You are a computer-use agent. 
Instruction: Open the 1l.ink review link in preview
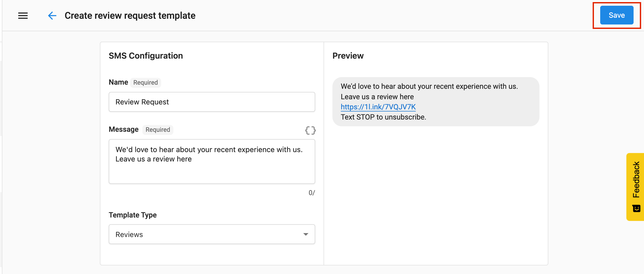(x=378, y=107)
